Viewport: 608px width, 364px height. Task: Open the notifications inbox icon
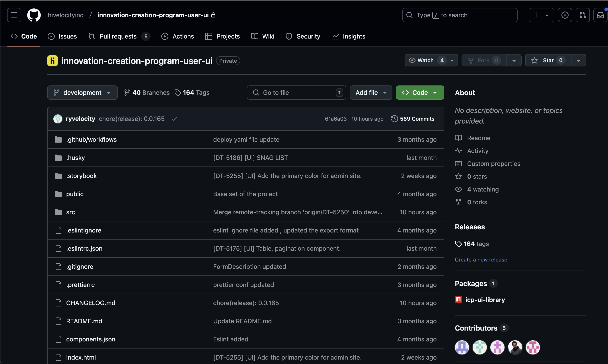click(x=600, y=15)
